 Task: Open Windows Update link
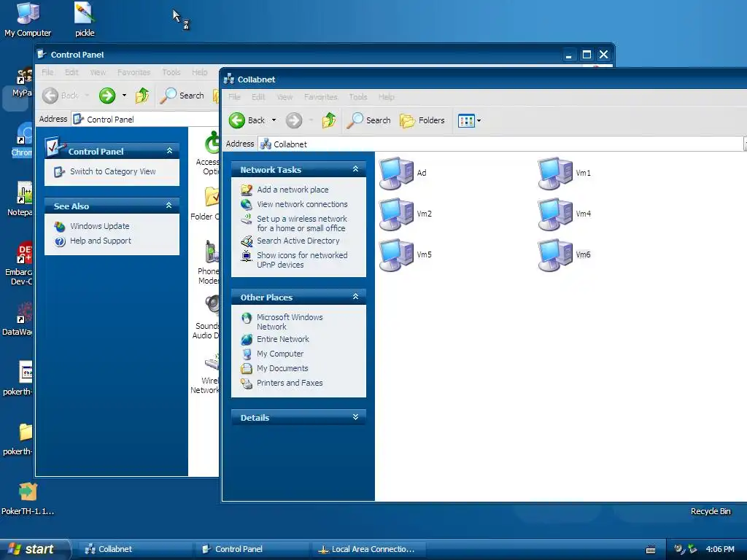pos(99,226)
